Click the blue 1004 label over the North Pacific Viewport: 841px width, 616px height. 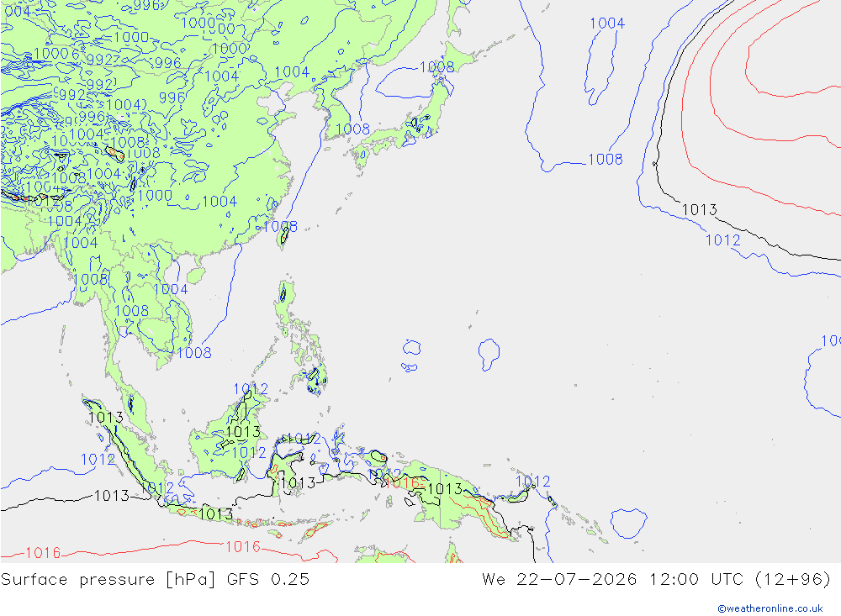tap(607, 23)
